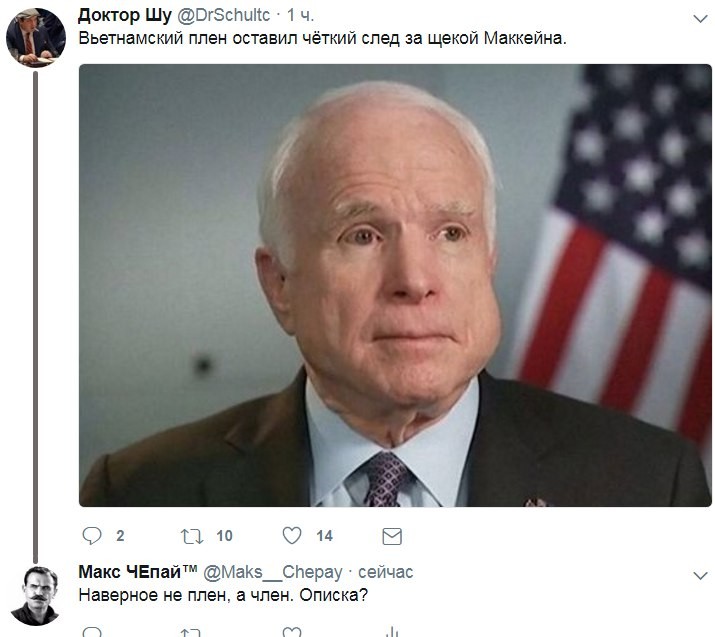Send the tweet via the envelope icon

[392, 536]
